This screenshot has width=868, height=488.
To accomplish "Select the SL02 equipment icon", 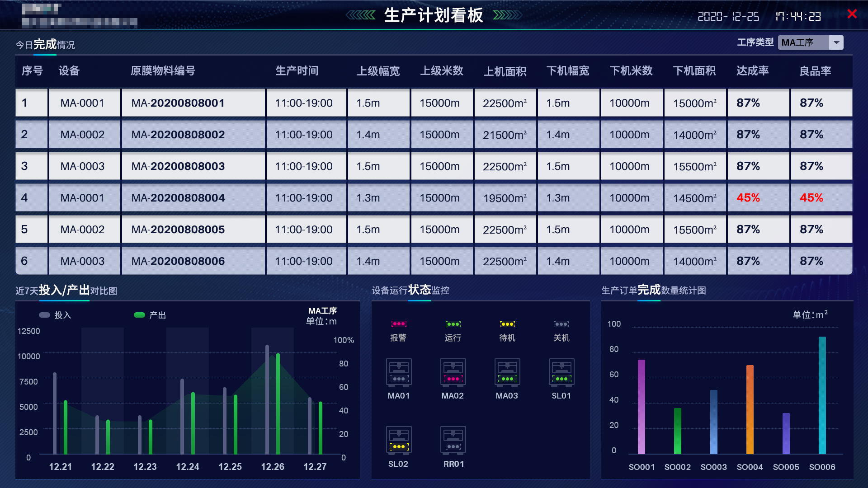I will 398,441.
